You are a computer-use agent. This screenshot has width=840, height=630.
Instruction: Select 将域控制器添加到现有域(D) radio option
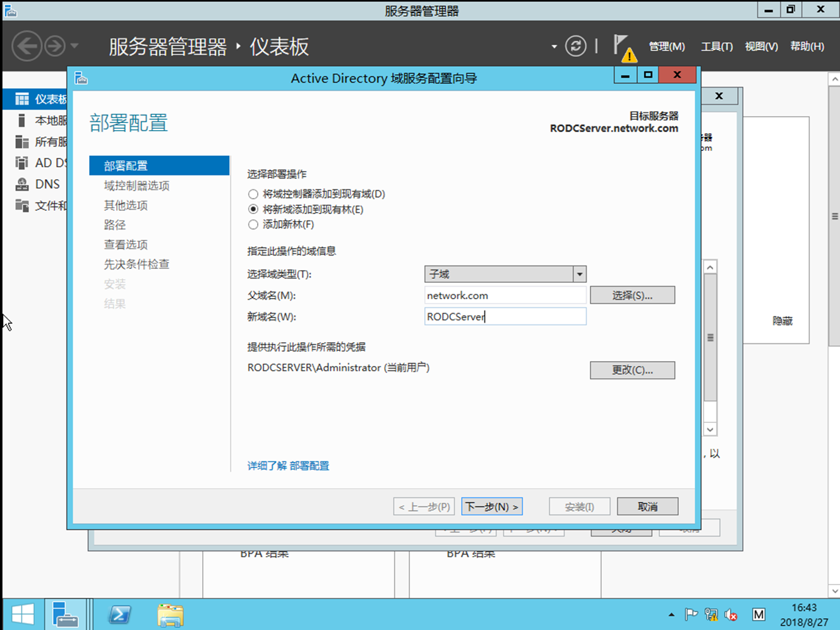[x=253, y=194]
